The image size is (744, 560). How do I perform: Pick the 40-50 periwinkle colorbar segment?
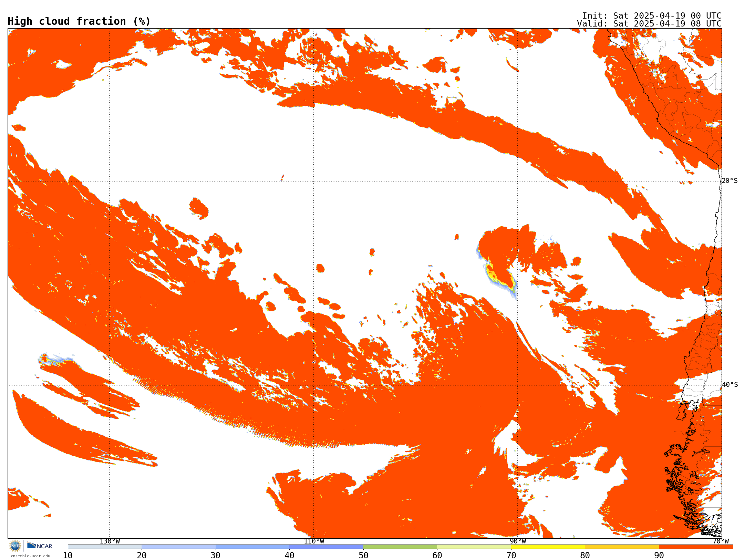click(326, 547)
